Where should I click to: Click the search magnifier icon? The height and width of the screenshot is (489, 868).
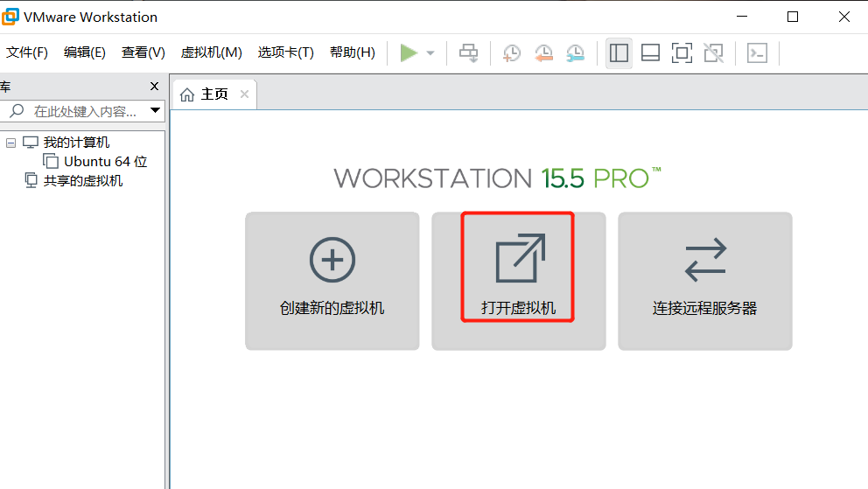(17, 110)
